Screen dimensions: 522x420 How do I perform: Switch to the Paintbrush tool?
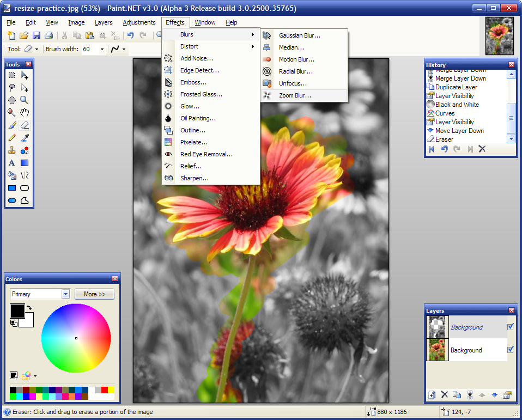(11, 125)
